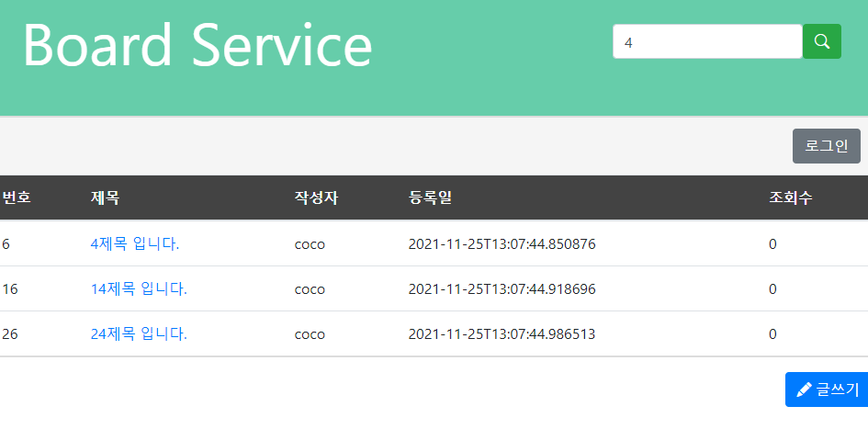Select post number 6 cell

click(x=6, y=244)
